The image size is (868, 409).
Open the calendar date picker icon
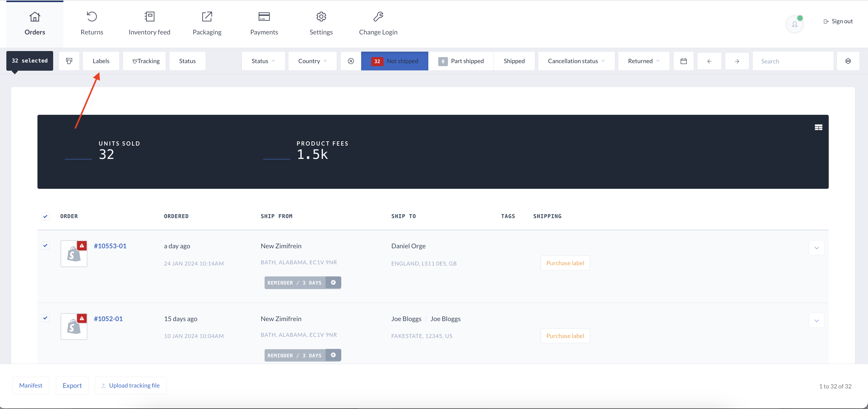683,61
